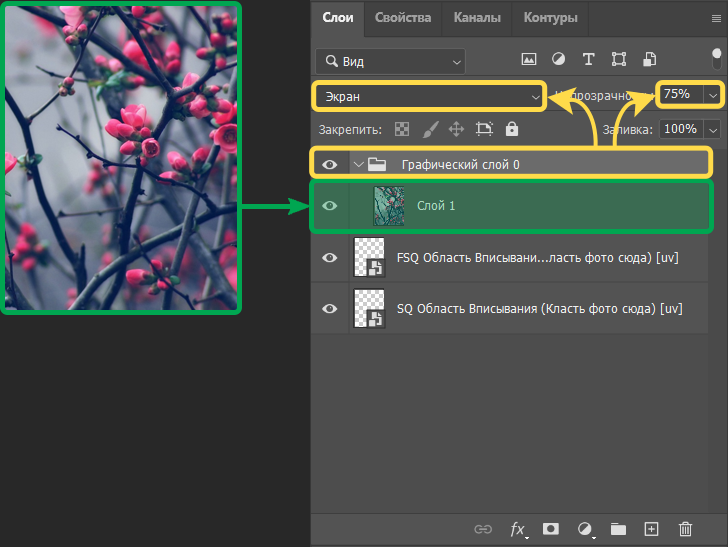Open the fx layer style menu
The height and width of the screenshot is (547, 728).
(518, 529)
